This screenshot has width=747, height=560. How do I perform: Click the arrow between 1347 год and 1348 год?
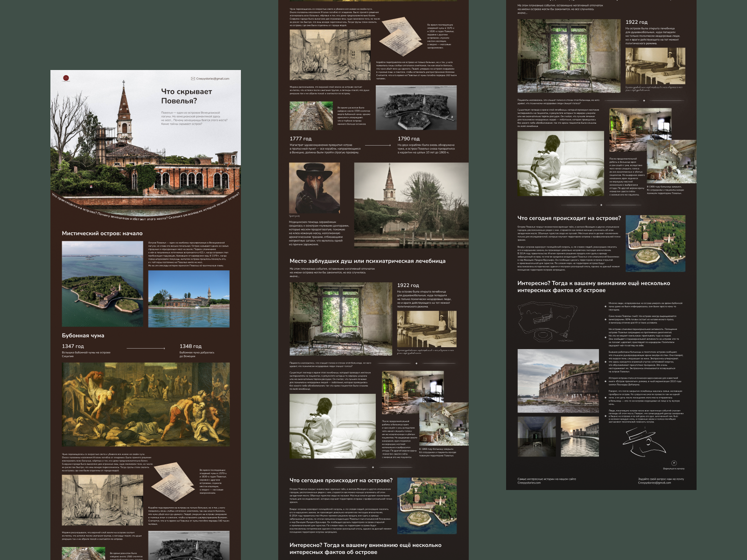point(145,348)
